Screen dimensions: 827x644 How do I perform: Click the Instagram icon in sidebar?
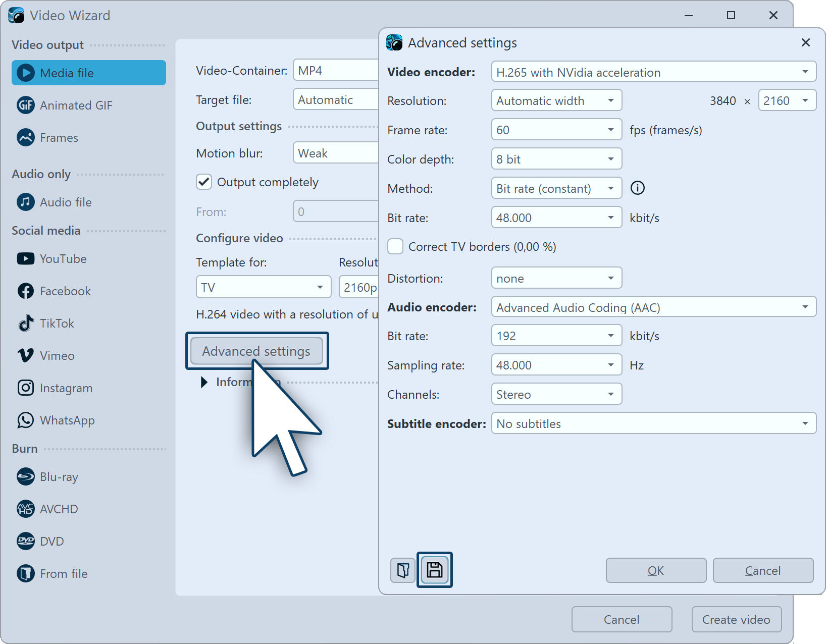click(26, 388)
